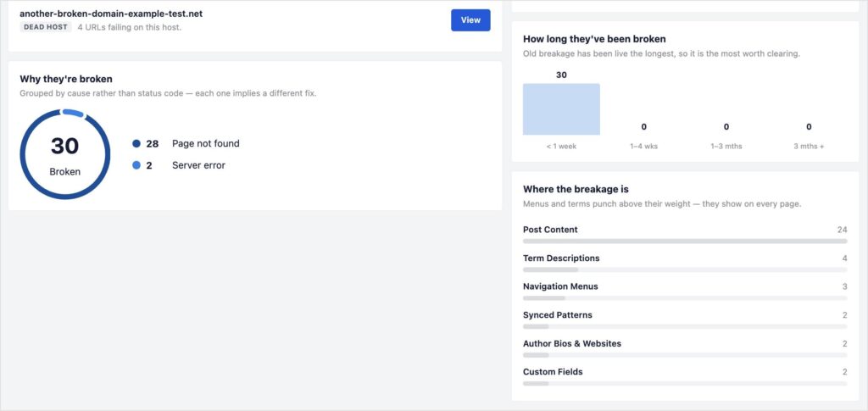868x411 pixels.
Task: Select the 'Server error' legend label
Action: (x=198, y=165)
